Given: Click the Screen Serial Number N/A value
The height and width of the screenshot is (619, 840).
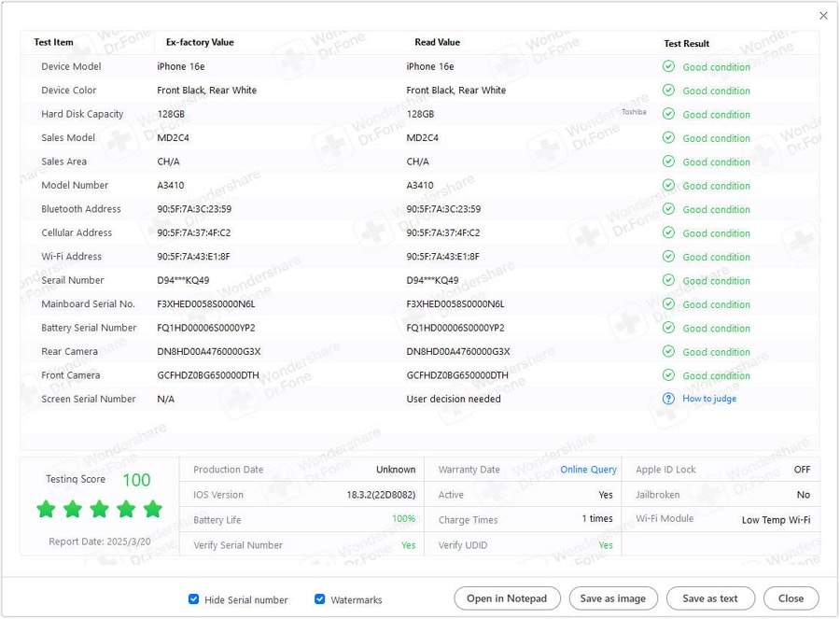Looking at the screenshot, I should (x=165, y=399).
